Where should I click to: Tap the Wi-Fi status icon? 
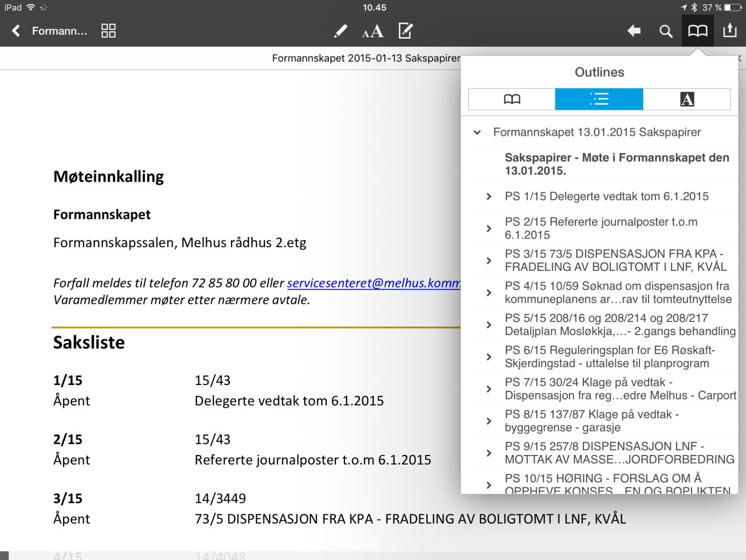31,7
